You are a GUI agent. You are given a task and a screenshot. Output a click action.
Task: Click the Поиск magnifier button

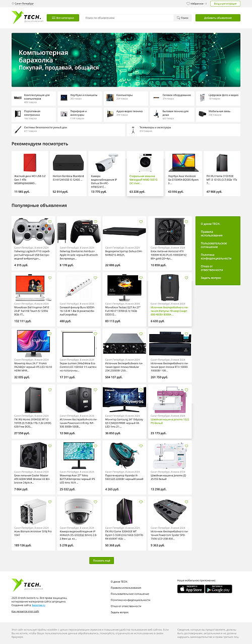pyautogui.click(x=183, y=18)
